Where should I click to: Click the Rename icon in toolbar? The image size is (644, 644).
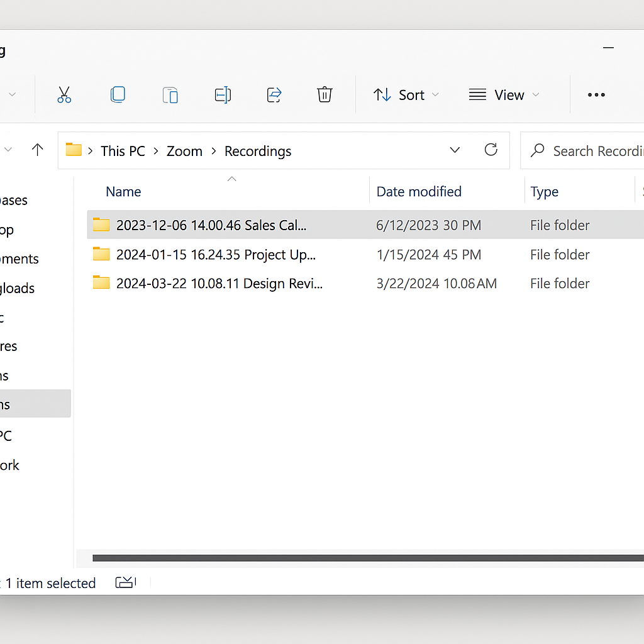(223, 95)
